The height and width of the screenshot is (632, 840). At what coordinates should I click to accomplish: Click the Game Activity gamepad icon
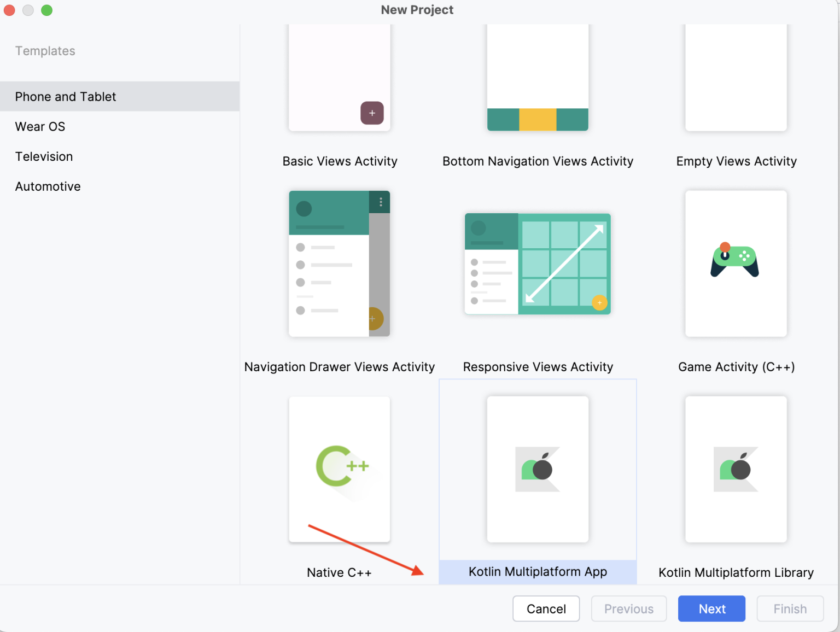[735, 261]
